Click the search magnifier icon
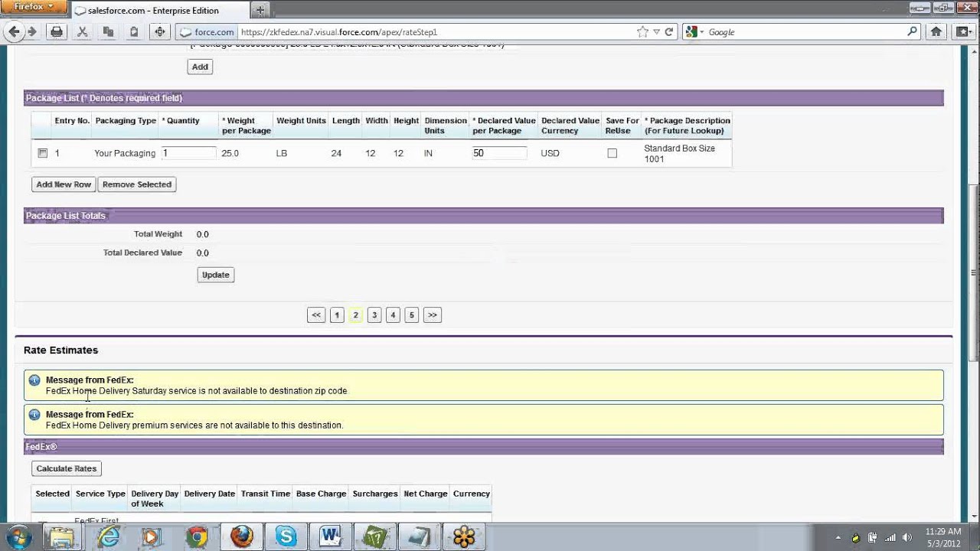980x551 pixels. click(x=912, y=32)
